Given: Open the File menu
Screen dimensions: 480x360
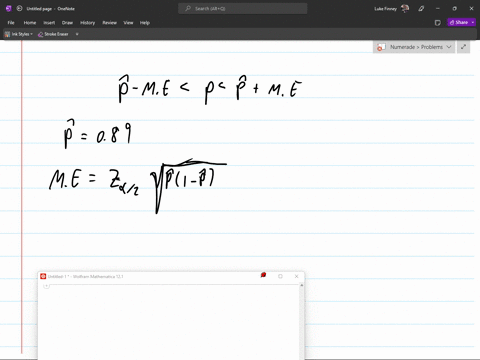Looking at the screenshot, I should pos(11,23).
